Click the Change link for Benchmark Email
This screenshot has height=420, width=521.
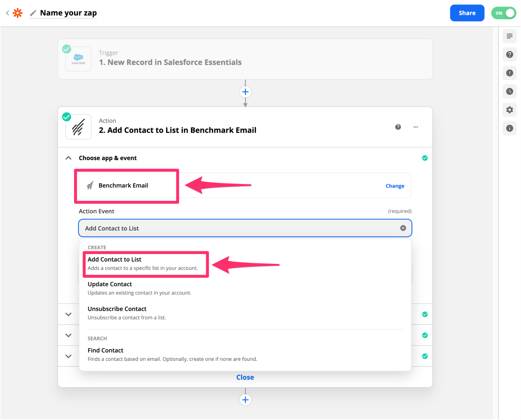pyautogui.click(x=395, y=186)
